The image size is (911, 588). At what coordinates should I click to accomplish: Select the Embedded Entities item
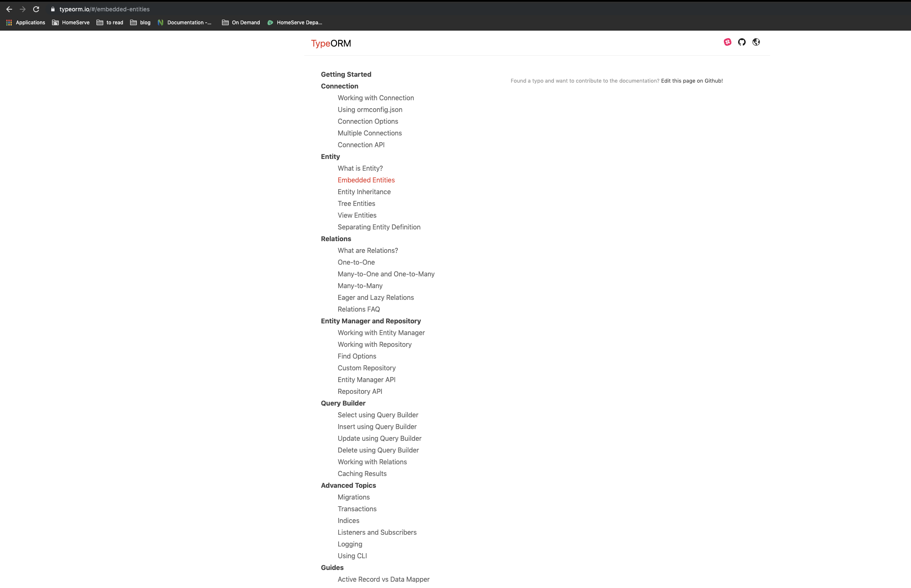[x=366, y=180]
